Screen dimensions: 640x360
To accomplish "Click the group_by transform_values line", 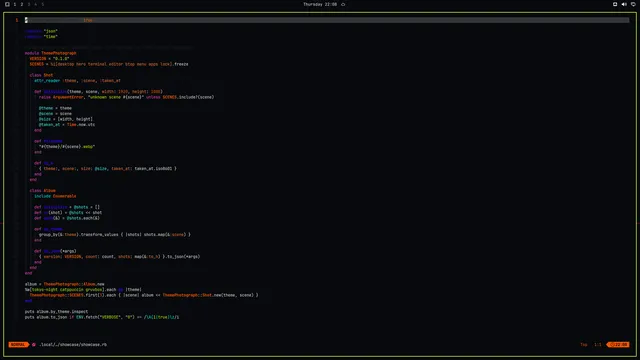I will (115, 235).
